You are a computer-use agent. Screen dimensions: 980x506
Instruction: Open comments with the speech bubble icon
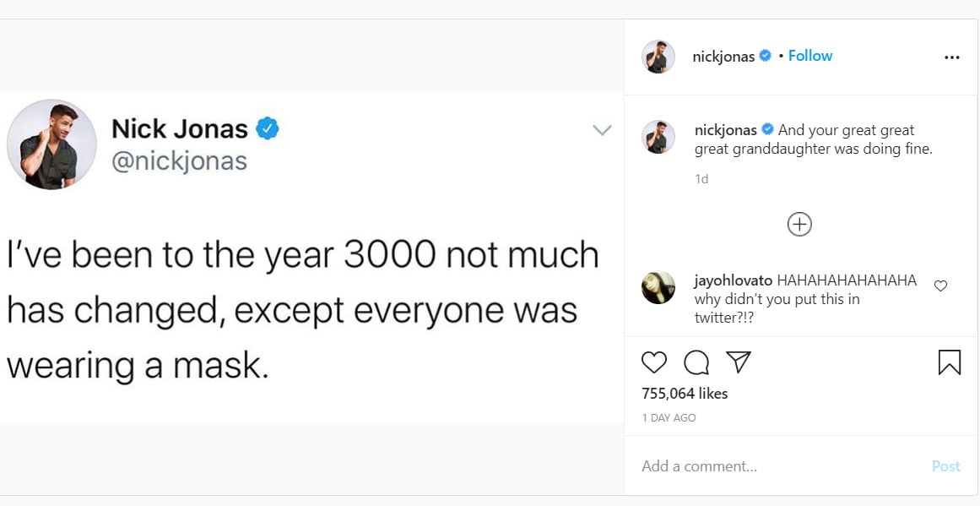696,362
